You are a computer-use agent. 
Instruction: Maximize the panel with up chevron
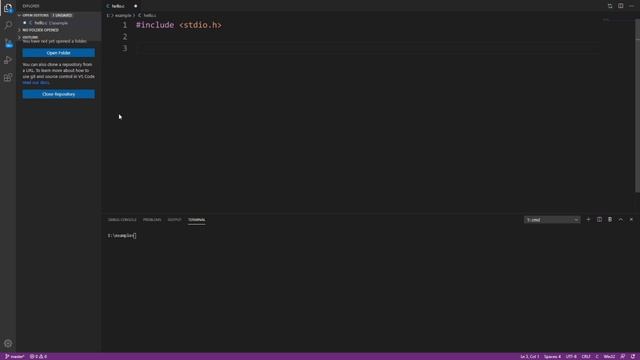[x=620, y=220]
